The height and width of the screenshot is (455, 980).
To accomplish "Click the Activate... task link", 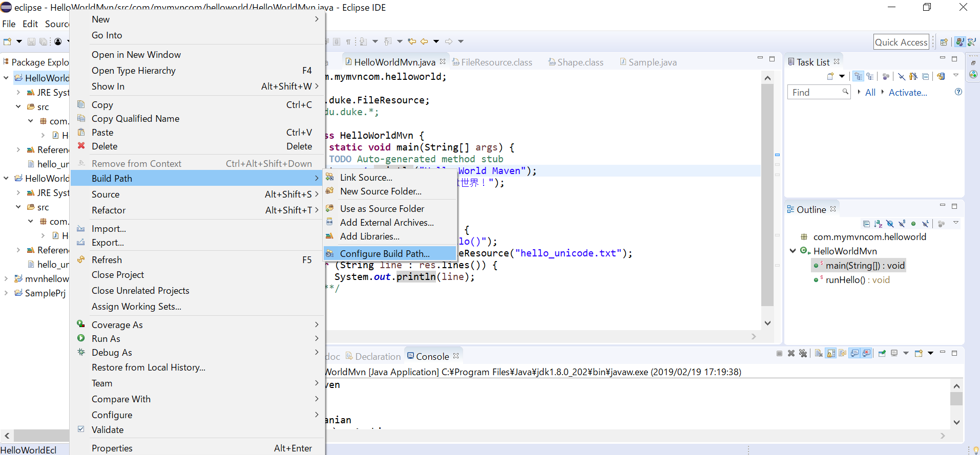I will click(x=908, y=92).
